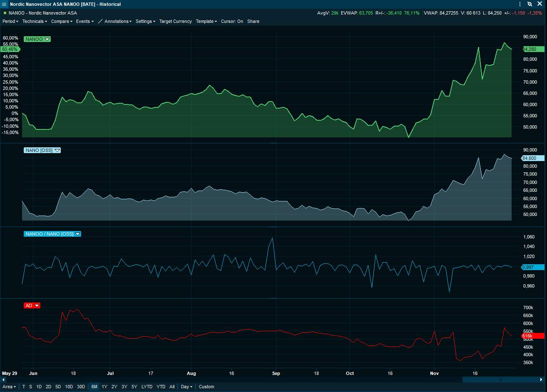Click the Aug label on time axis
The height and width of the screenshot is (392, 547).
[191, 373]
